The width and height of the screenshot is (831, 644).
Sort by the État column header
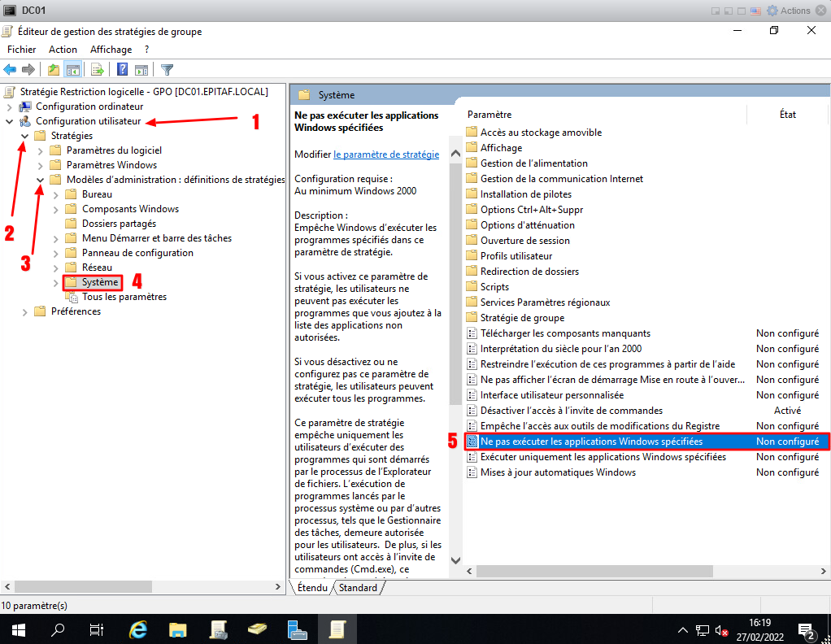click(x=787, y=115)
